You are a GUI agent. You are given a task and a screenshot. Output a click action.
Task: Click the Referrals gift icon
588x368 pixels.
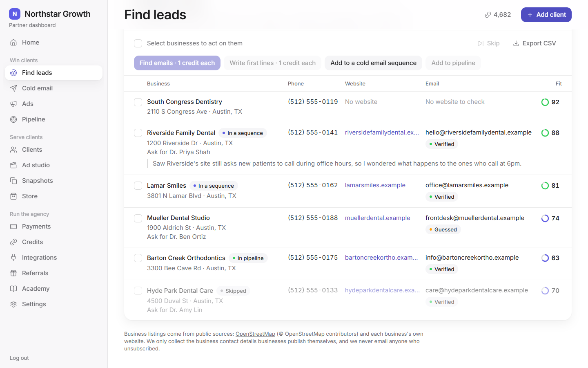point(13,273)
